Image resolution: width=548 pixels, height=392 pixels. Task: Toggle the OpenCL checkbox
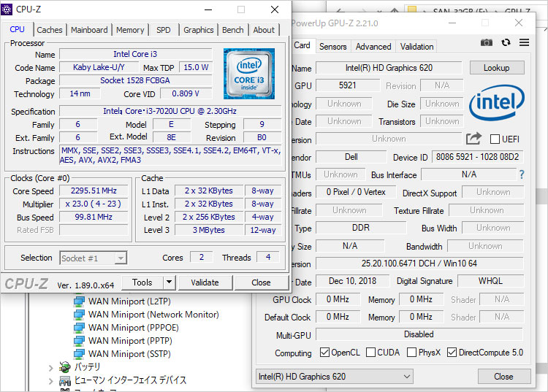pyautogui.click(x=324, y=353)
